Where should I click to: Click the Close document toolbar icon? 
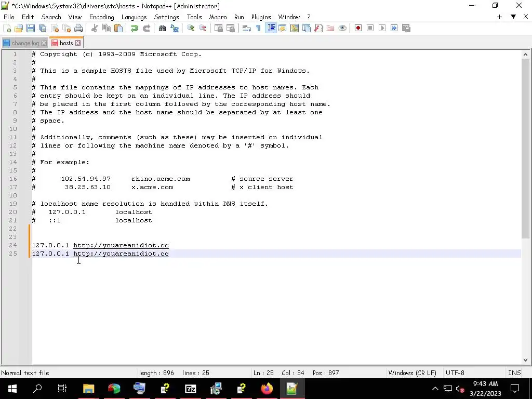(55, 28)
